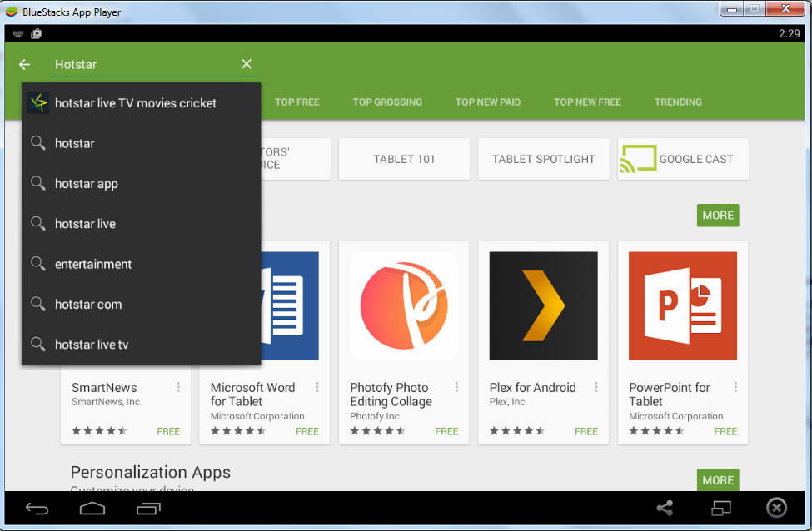Tap the Hotstar app icon in suggestions
812x531 pixels.
pyautogui.click(x=38, y=102)
